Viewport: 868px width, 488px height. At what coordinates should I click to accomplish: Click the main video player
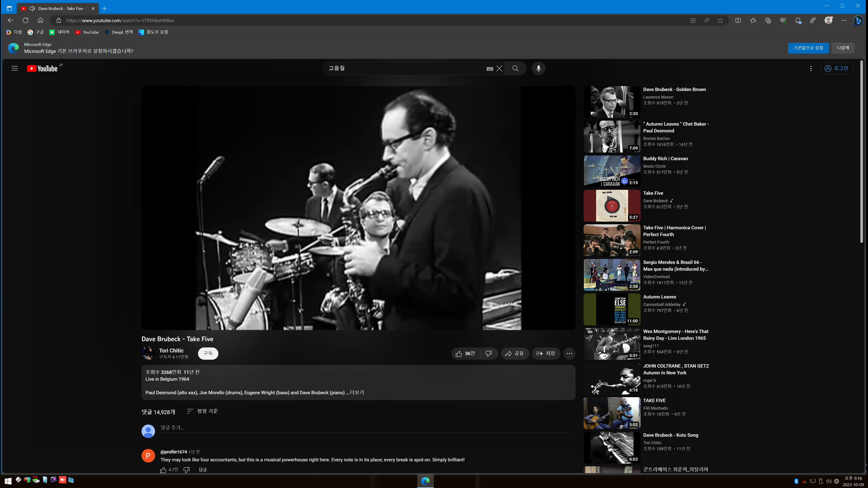358,208
